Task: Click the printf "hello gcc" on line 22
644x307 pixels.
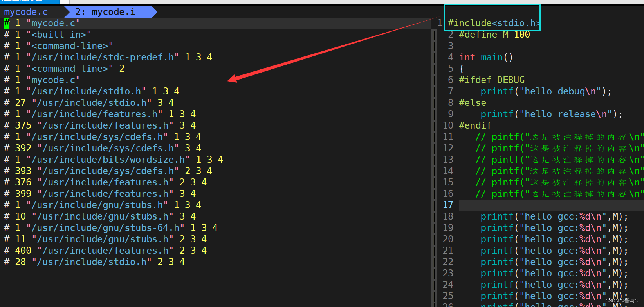Action: point(554,262)
